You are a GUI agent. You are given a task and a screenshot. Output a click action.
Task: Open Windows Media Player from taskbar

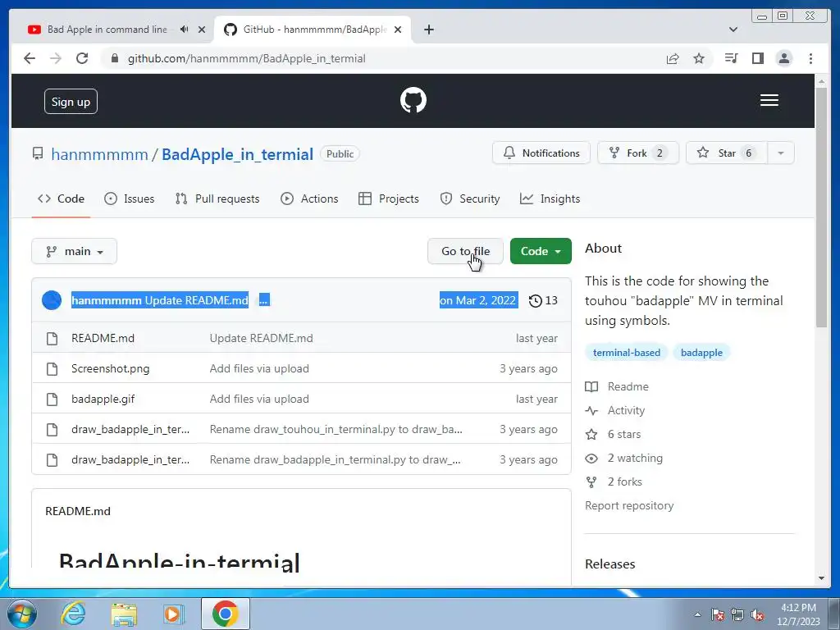(x=174, y=614)
